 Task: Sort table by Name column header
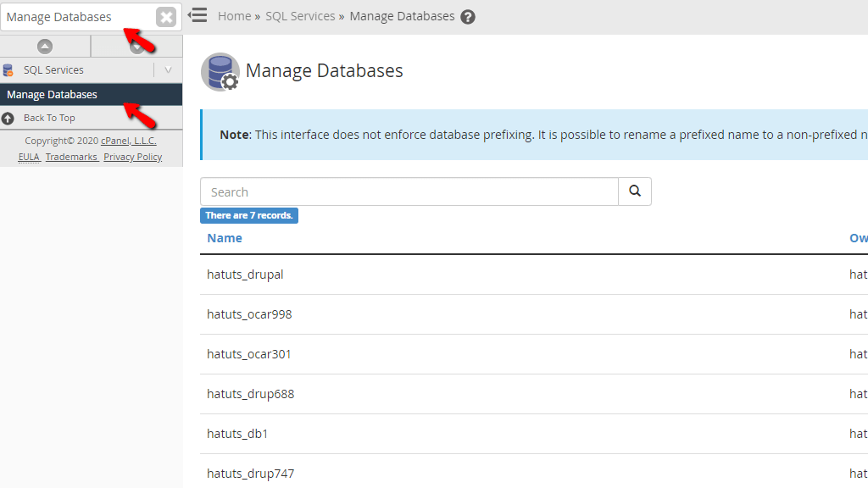click(224, 238)
